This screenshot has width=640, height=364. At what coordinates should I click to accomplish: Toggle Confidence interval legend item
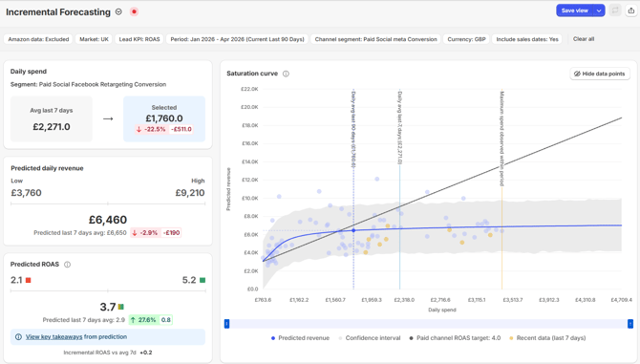tap(370, 338)
